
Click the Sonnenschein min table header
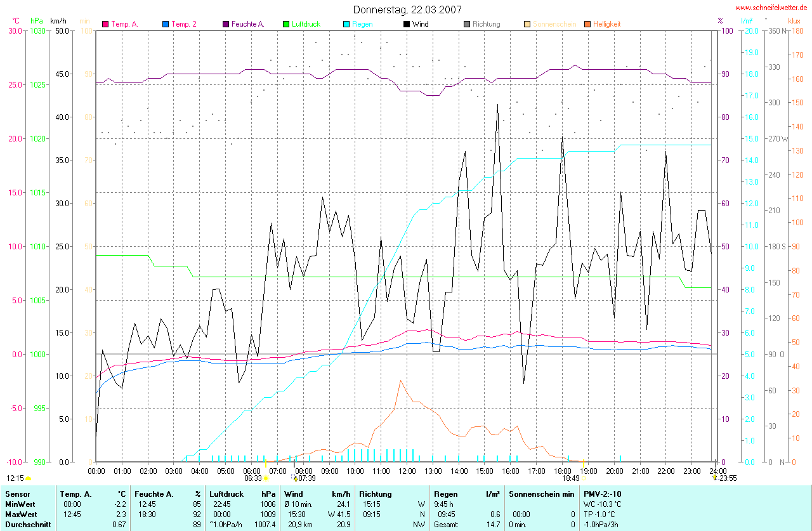click(542, 494)
